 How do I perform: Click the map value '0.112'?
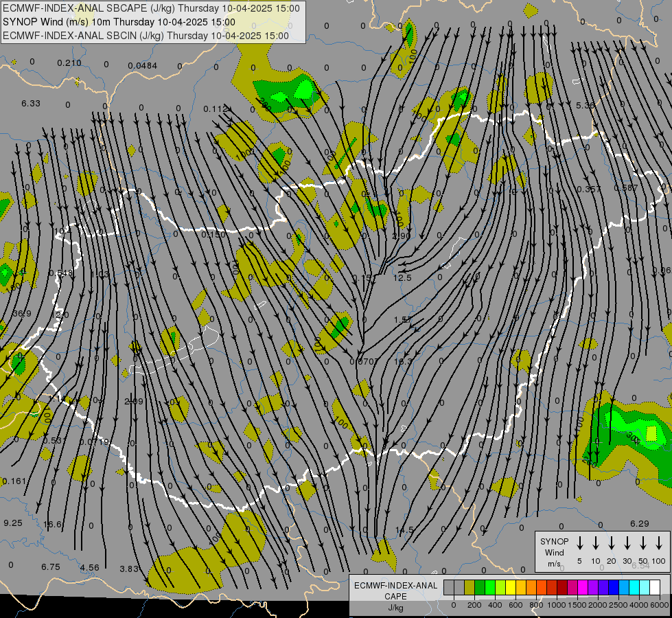pyautogui.click(x=215, y=109)
